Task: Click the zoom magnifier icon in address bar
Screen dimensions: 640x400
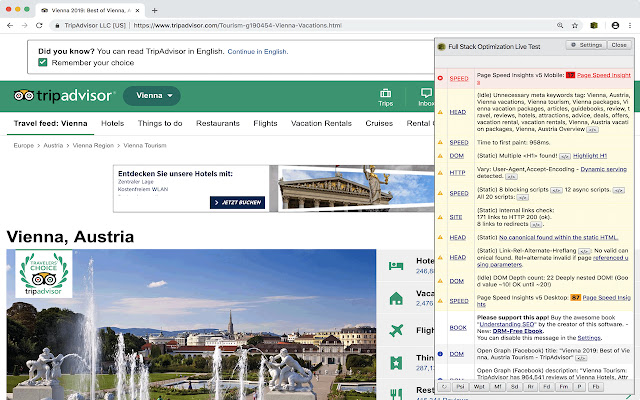Action: pyautogui.click(x=560, y=25)
